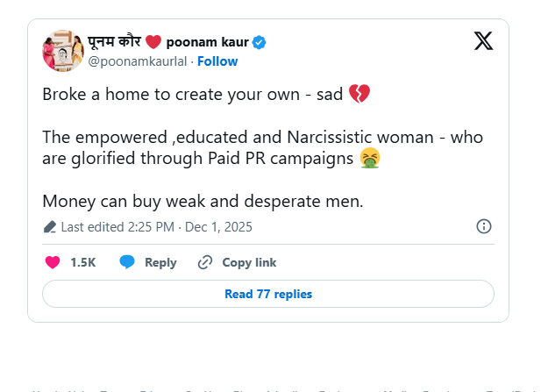Open poonam kaur's profile picture

60,52
